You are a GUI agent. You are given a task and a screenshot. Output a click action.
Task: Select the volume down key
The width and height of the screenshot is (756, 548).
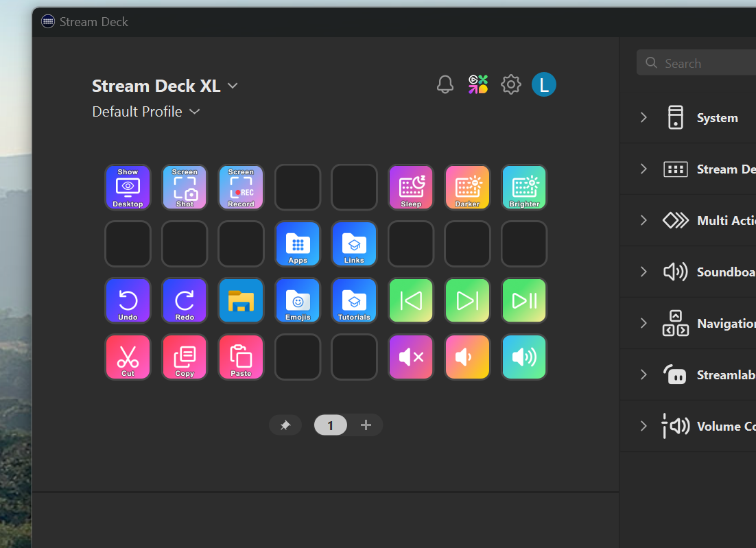pyautogui.click(x=467, y=357)
